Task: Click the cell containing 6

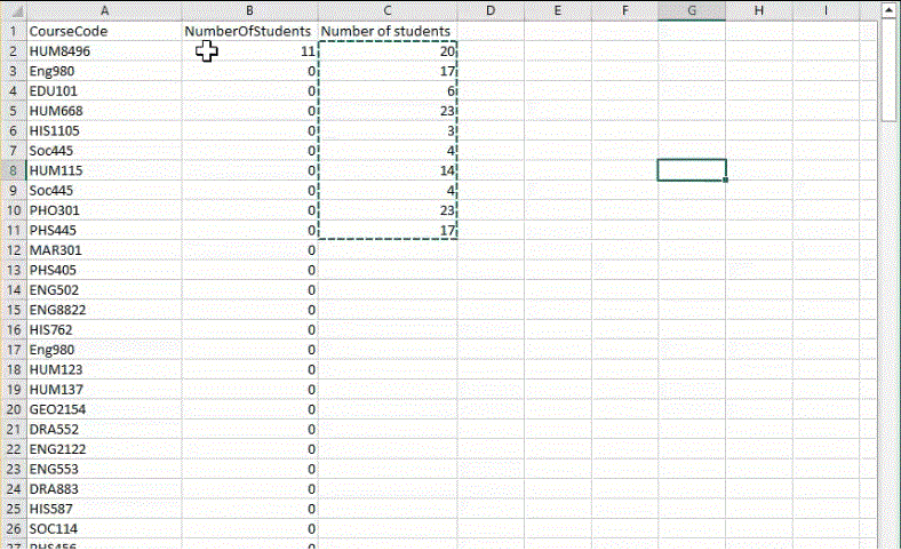Action: tap(387, 91)
